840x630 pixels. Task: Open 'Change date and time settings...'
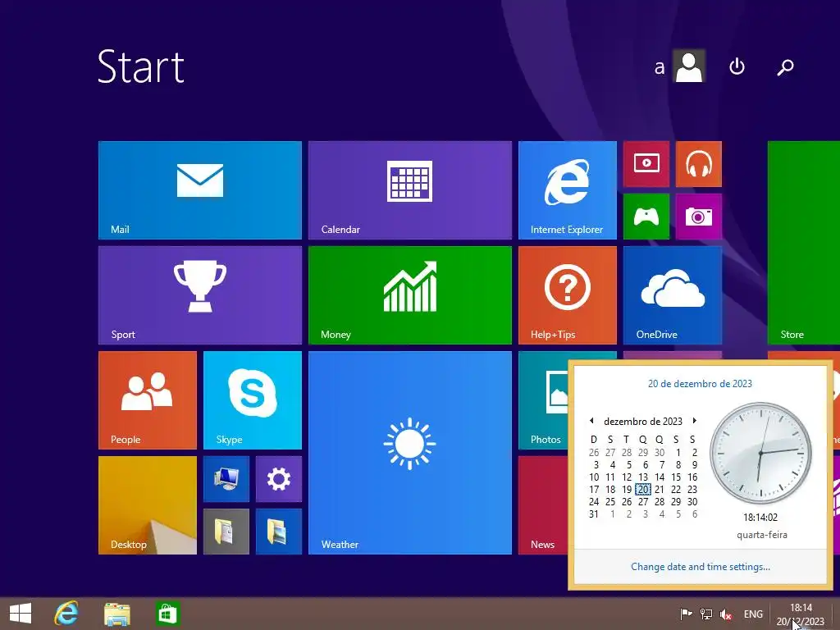pyautogui.click(x=701, y=567)
